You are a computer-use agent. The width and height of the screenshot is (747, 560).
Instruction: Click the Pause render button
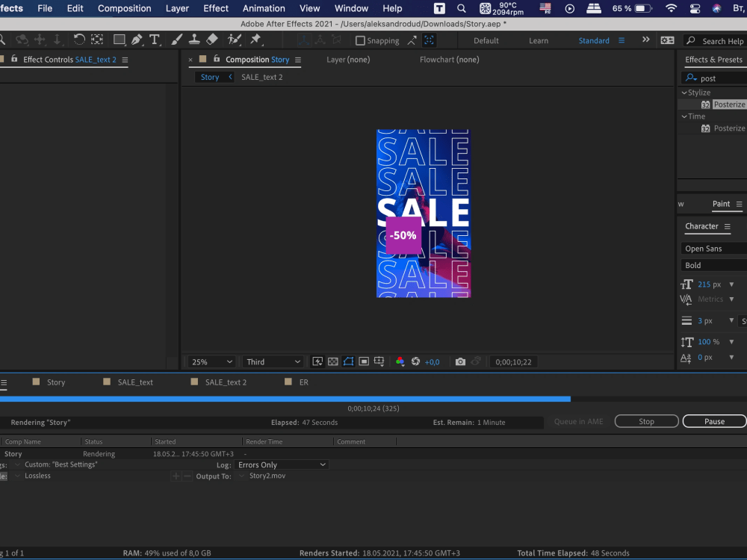pyautogui.click(x=714, y=421)
